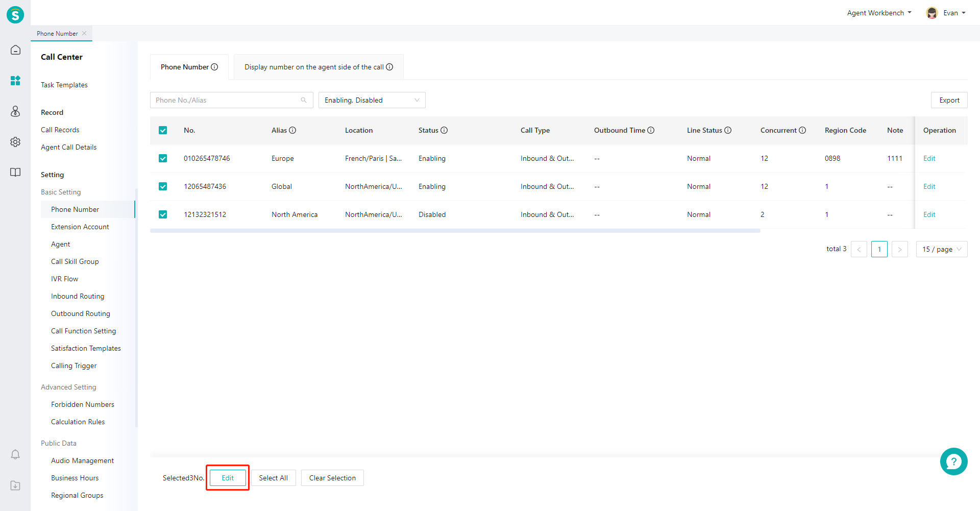Open Regional Groups in the sidebar
The height and width of the screenshot is (511, 980).
tap(77, 495)
